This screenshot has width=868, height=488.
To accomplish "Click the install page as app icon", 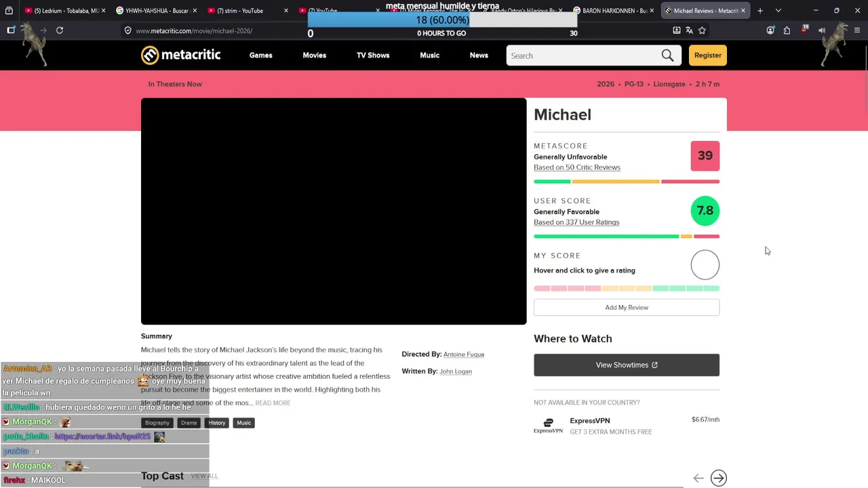I will 676,30.
